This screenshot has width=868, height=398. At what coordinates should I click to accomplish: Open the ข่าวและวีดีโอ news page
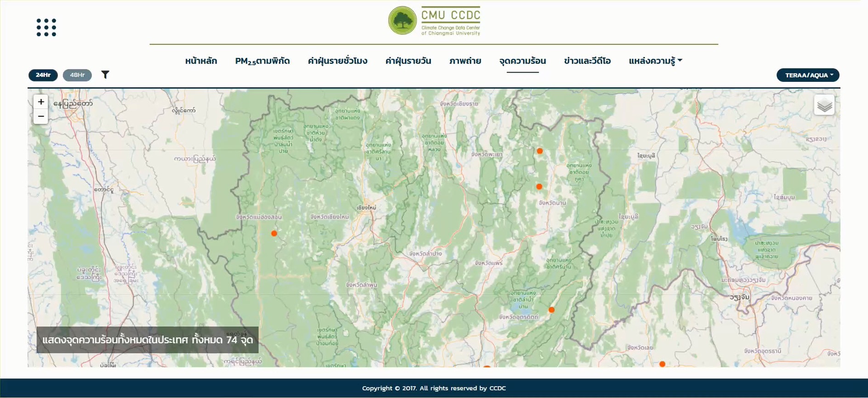587,61
